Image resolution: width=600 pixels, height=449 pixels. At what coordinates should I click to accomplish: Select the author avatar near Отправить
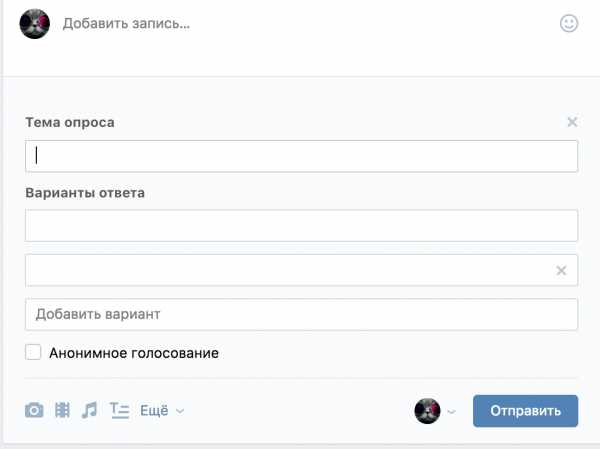(427, 411)
